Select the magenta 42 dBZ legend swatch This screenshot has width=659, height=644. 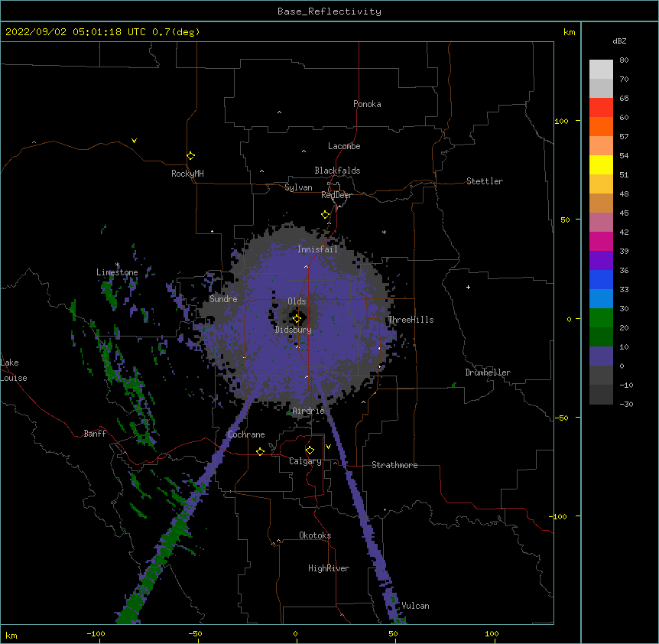[601, 241]
